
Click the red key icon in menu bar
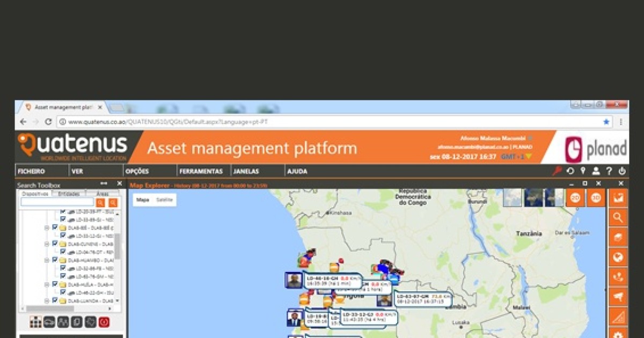coord(557,171)
